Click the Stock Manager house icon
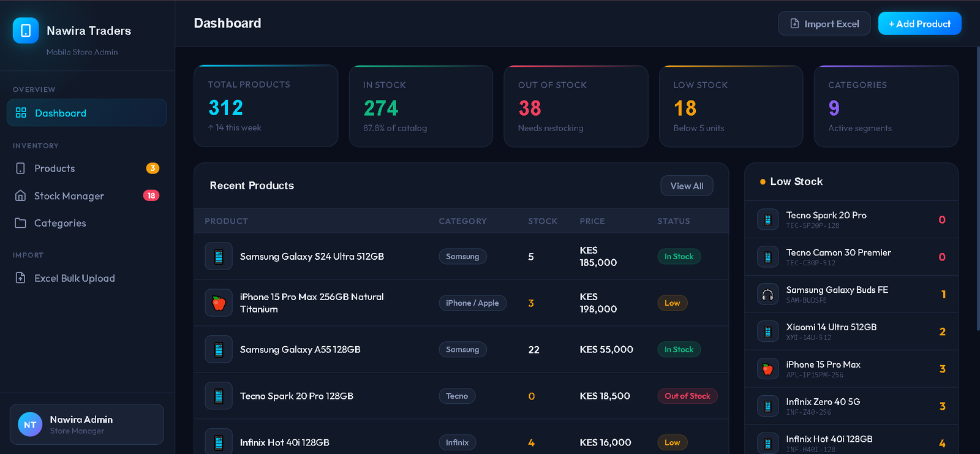This screenshot has width=980, height=454. pyautogui.click(x=21, y=195)
